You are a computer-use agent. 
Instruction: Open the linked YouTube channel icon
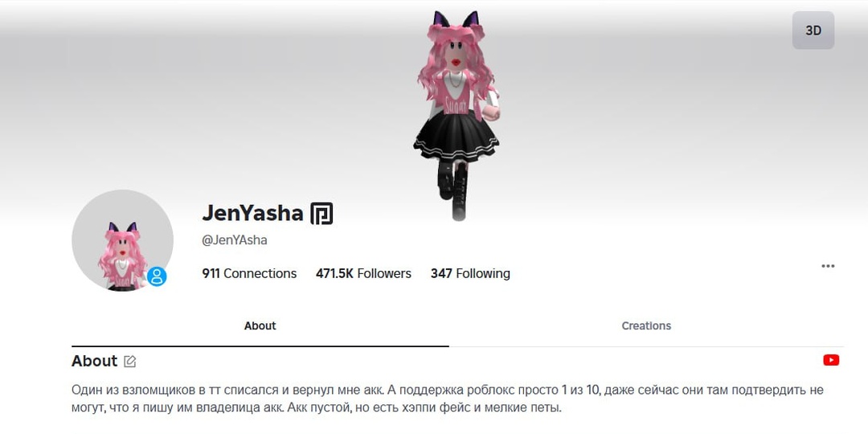[x=831, y=360]
